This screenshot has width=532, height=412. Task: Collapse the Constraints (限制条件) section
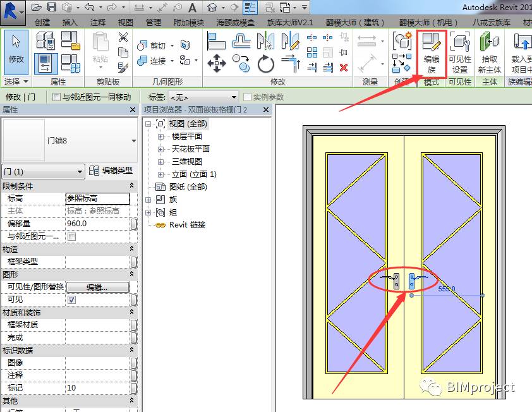pos(131,186)
